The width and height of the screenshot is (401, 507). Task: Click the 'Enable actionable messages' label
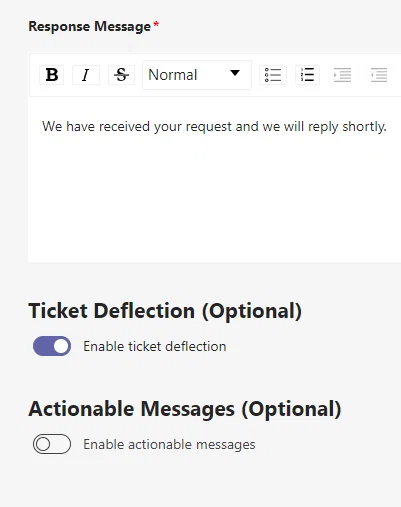(x=169, y=444)
